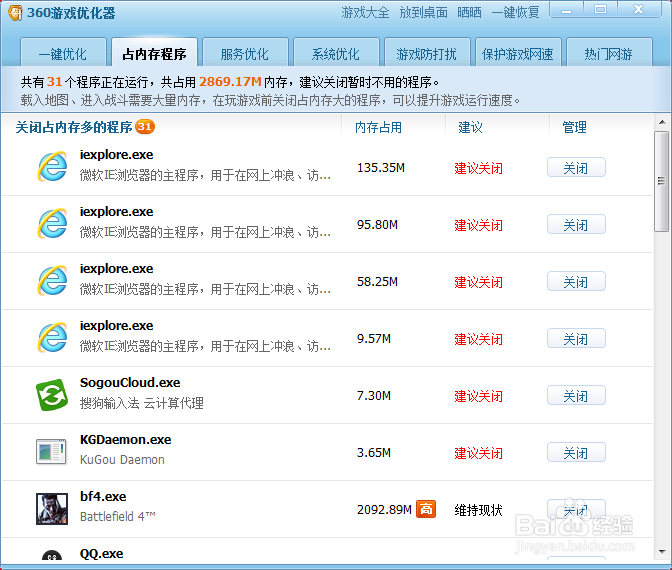Close the 95.80M iexplore.exe process
The height and width of the screenshot is (570, 672).
coord(576,225)
